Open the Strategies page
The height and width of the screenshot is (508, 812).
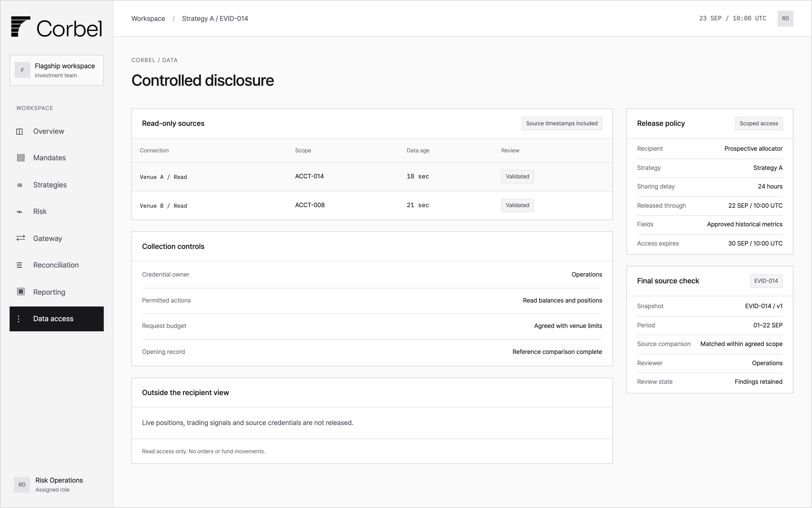tap(56, 185)
